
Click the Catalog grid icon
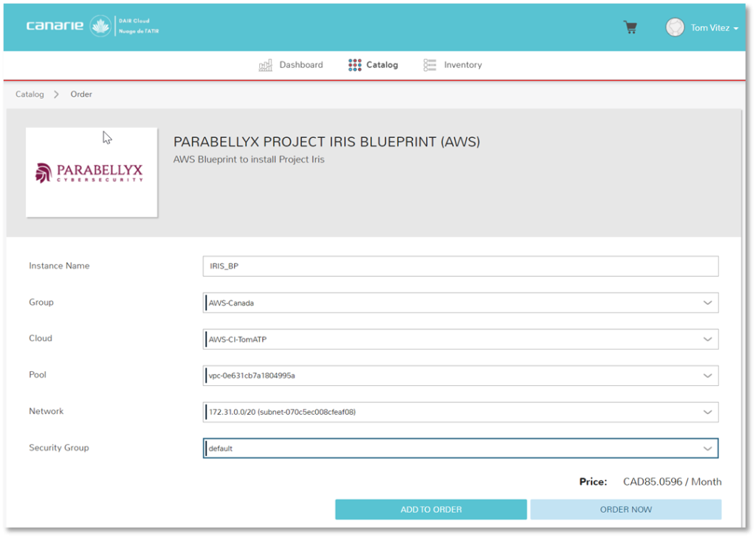[355, 65]
